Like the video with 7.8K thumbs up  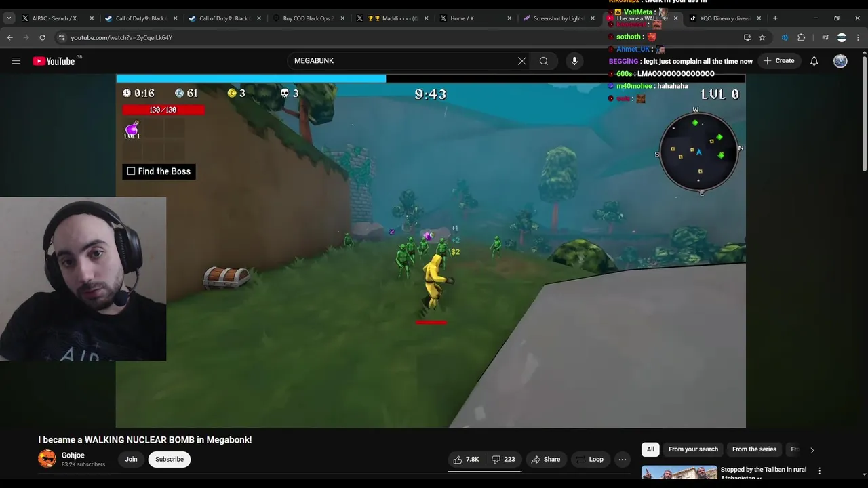click(466, 460)
